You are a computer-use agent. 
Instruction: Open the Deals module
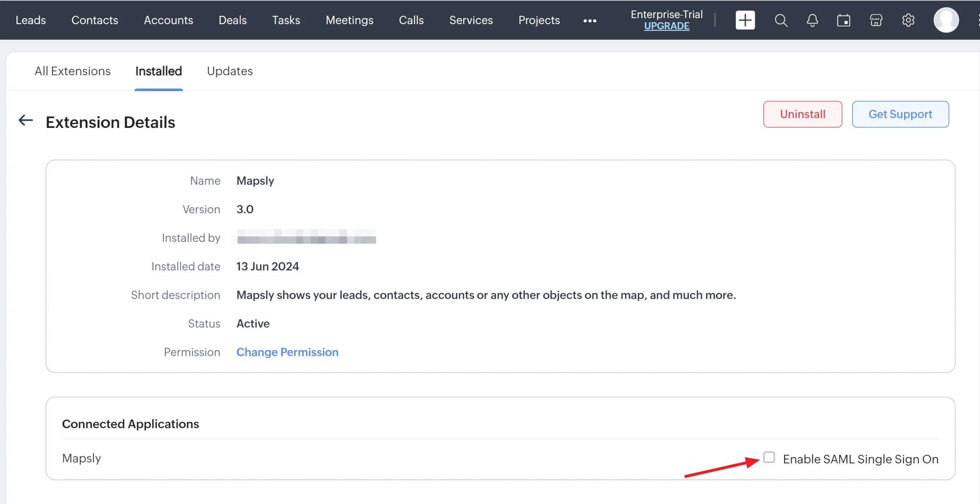pyautogui.click(x=233, y=20)
